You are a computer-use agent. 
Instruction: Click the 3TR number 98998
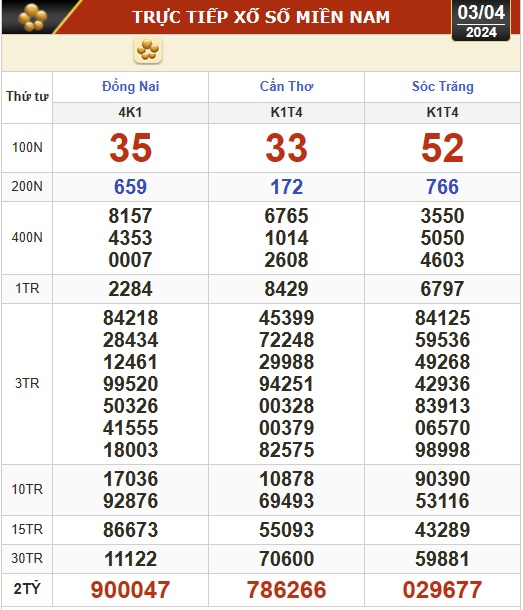(x=442, y=450)
